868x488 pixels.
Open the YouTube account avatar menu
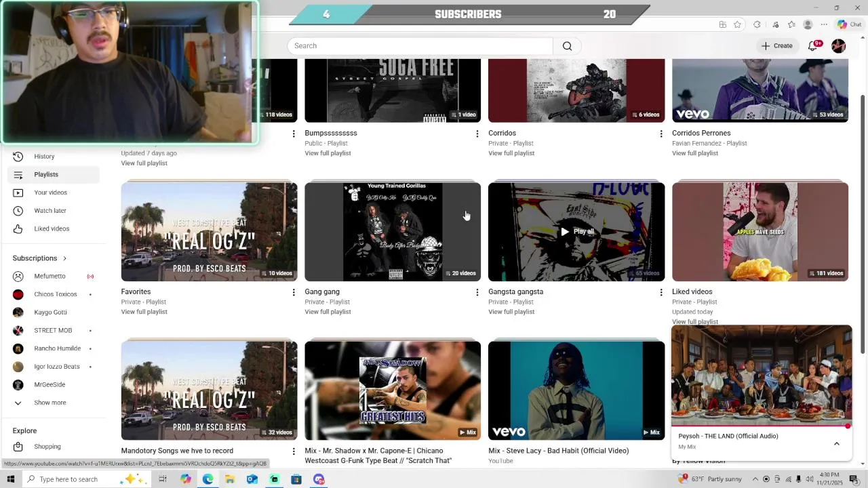pyautogui.click(x=839, y=46)
